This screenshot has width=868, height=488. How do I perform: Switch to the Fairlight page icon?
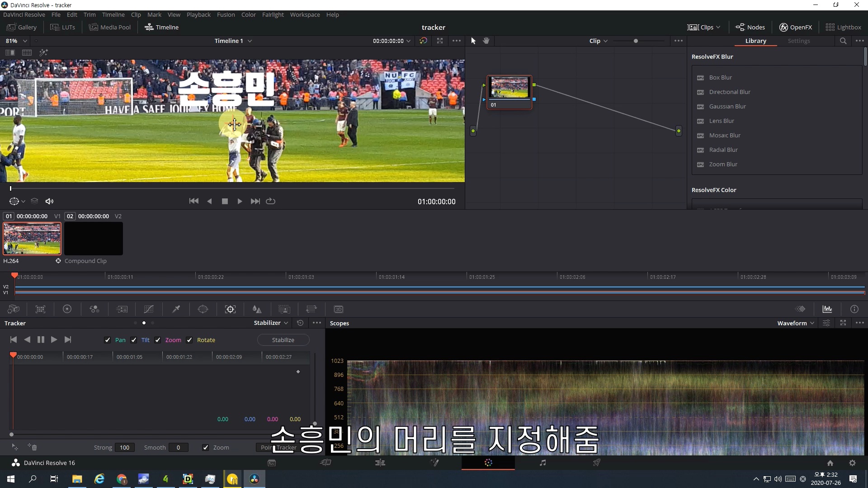pos(542,463)
